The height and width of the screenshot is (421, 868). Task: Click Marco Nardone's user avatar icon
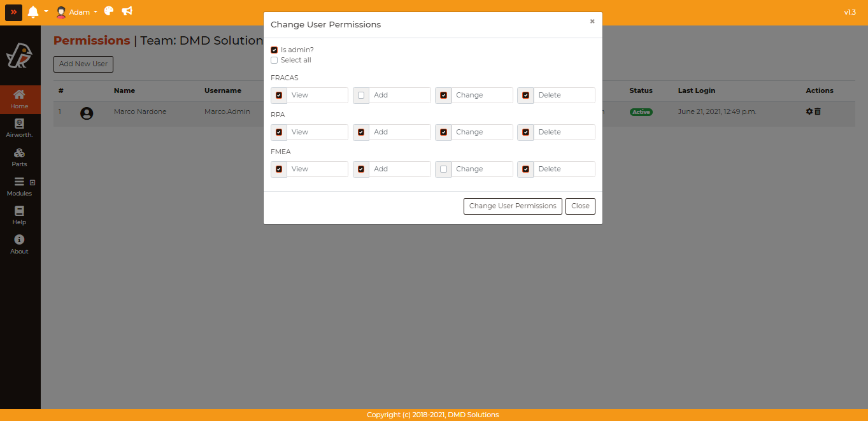pos(87,113)
